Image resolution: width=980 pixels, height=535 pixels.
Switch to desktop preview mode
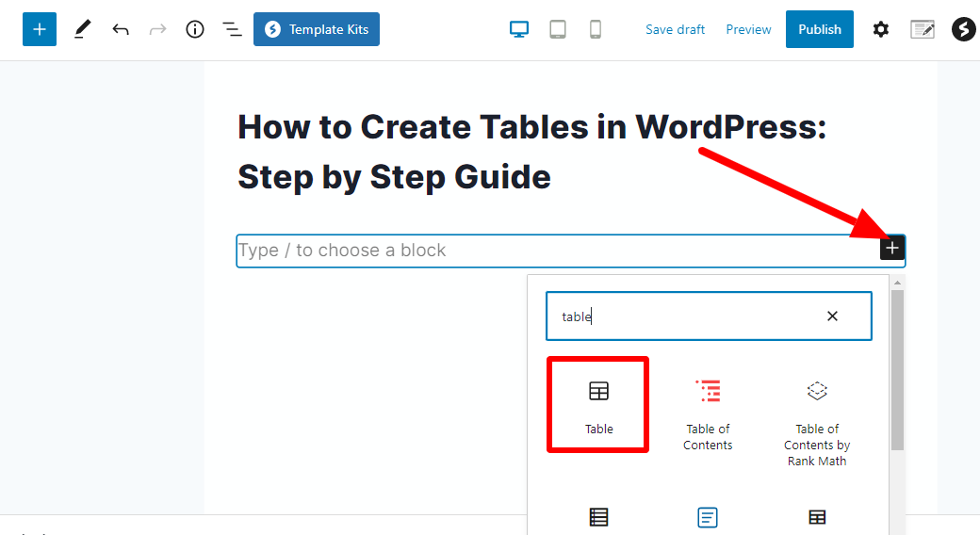pos(519,29)
